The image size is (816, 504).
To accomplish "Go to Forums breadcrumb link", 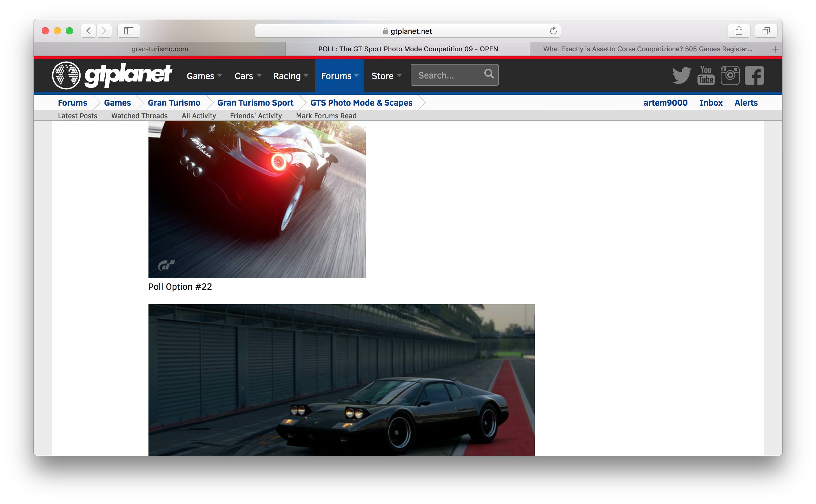I will 72,103.
